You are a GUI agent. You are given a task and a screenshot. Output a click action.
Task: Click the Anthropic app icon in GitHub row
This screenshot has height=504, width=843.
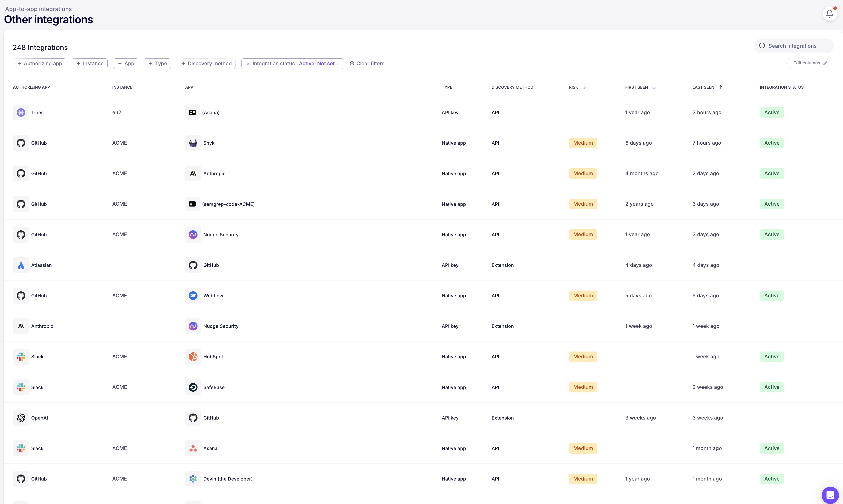click(x=193, y=174)
